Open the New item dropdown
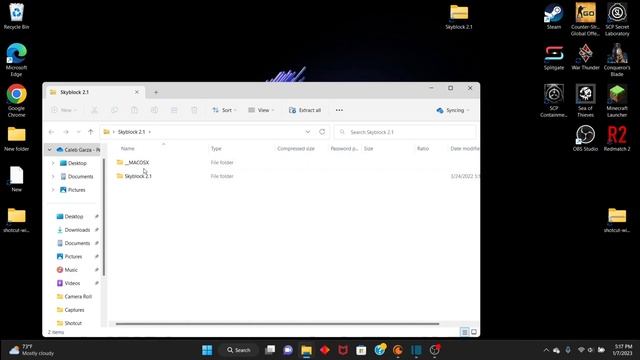 point(64,110)
